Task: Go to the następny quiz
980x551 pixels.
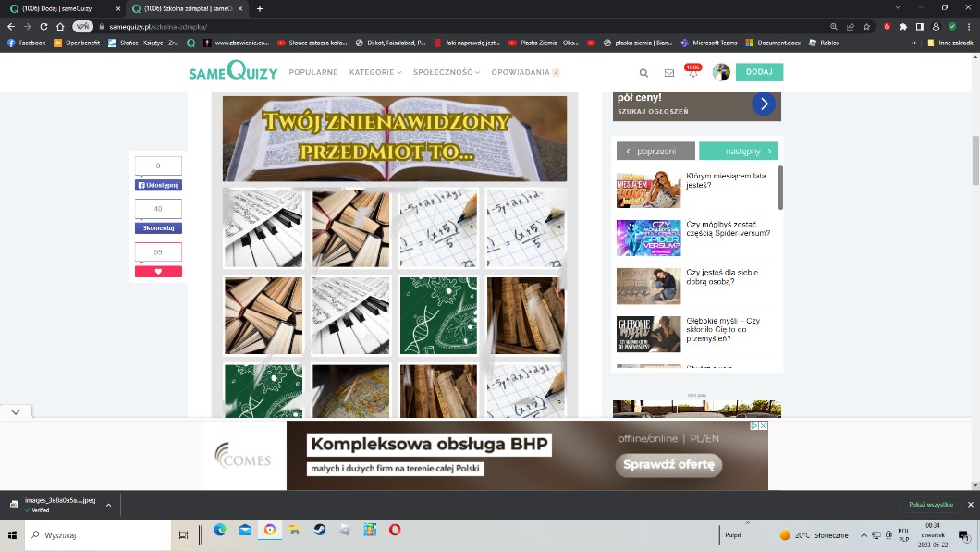Action: click(738, 151)
